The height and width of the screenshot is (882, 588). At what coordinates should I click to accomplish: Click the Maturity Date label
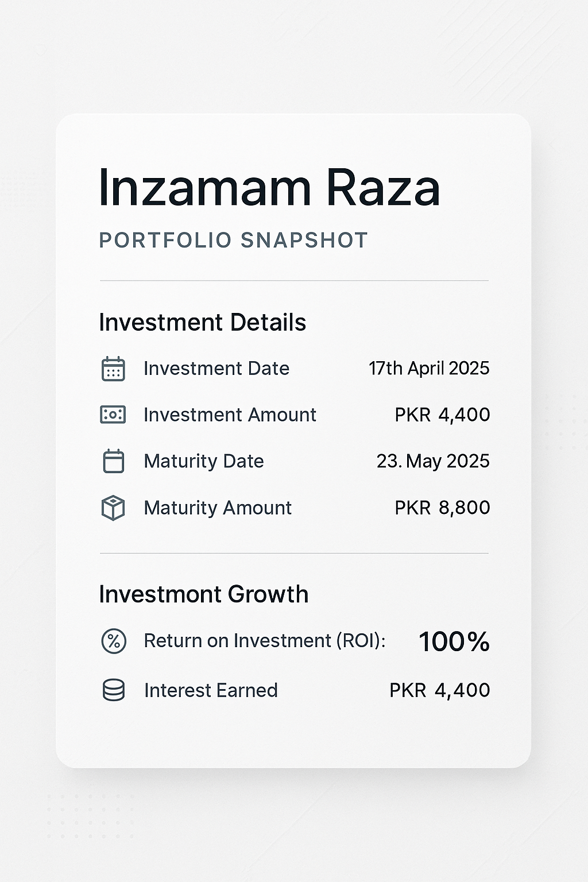[x=204, y=461]
